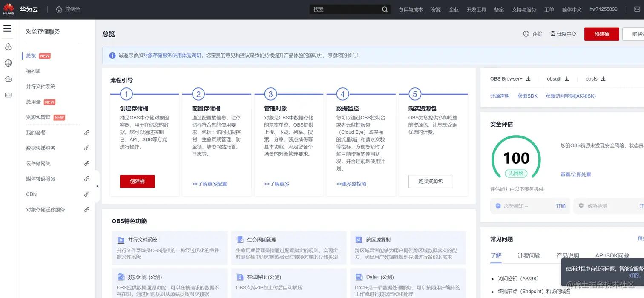The image size is (644, 298).
Task: Click the 任务中心 clipboard icon
Action: (x=552, y=34)
